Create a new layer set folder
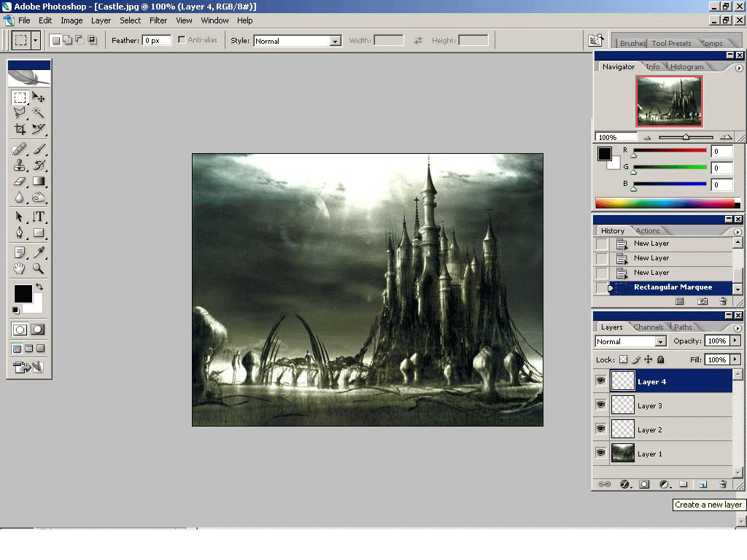The image size is (747, 560). click(683, 484)
